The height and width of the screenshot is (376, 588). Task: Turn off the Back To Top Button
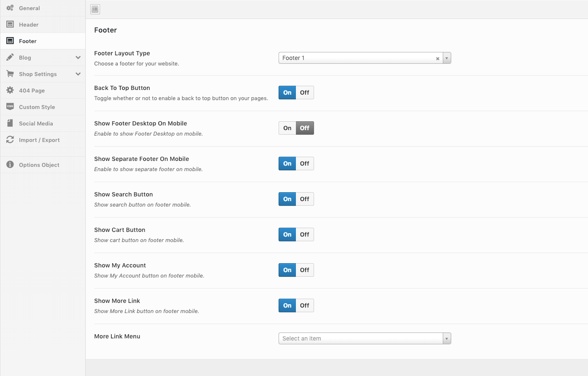pyautogui.click(x=305, y=93)
